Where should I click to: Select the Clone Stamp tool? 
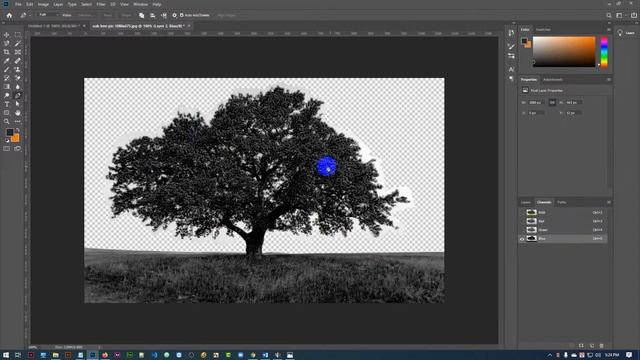pyautogui.click(x=18, y=69)
